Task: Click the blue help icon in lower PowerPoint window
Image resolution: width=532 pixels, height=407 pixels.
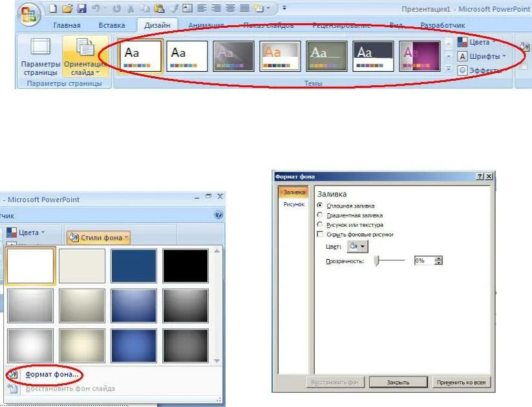Action: click(x=218, y=214)
